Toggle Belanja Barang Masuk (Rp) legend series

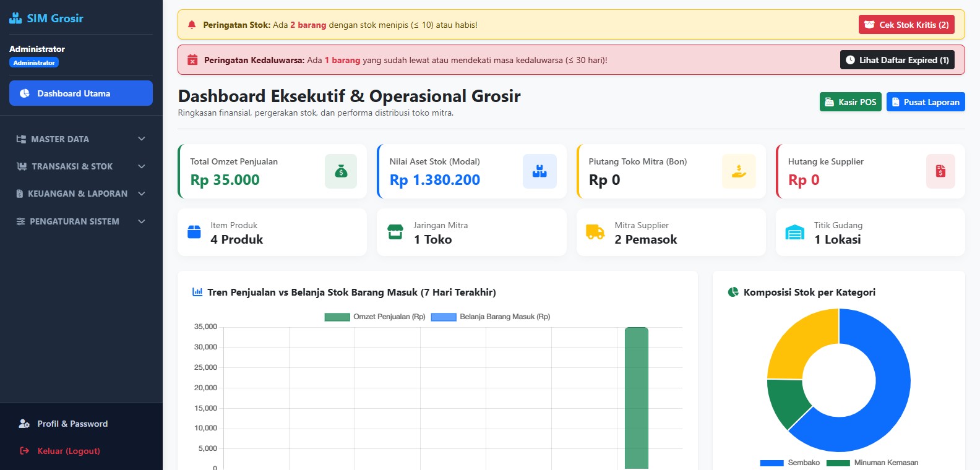click(491, 317)
